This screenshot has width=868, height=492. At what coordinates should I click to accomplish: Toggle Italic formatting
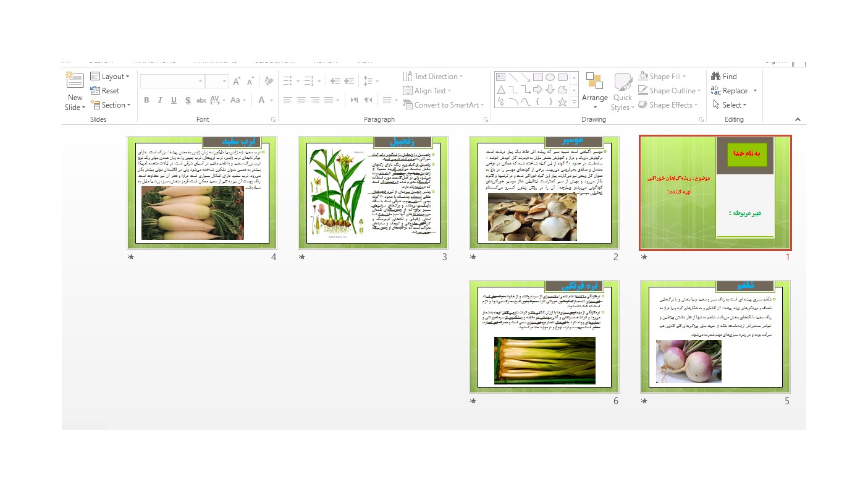pyautogui.click(x=160, y=100)
